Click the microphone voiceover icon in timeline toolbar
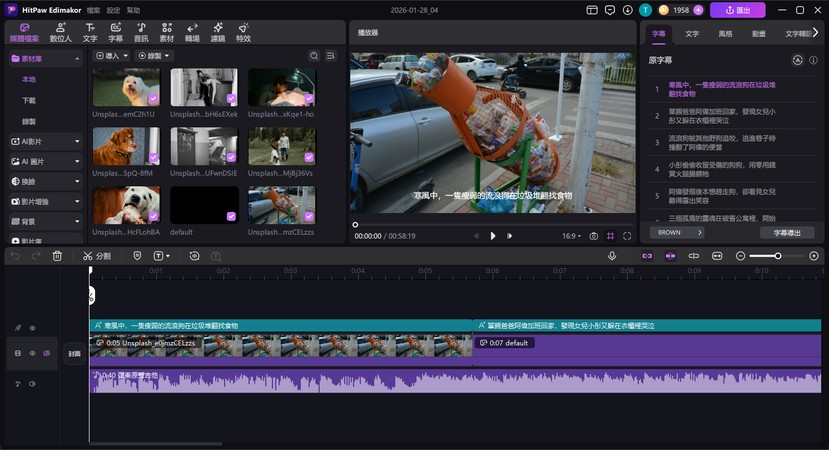 click(612, 256)
